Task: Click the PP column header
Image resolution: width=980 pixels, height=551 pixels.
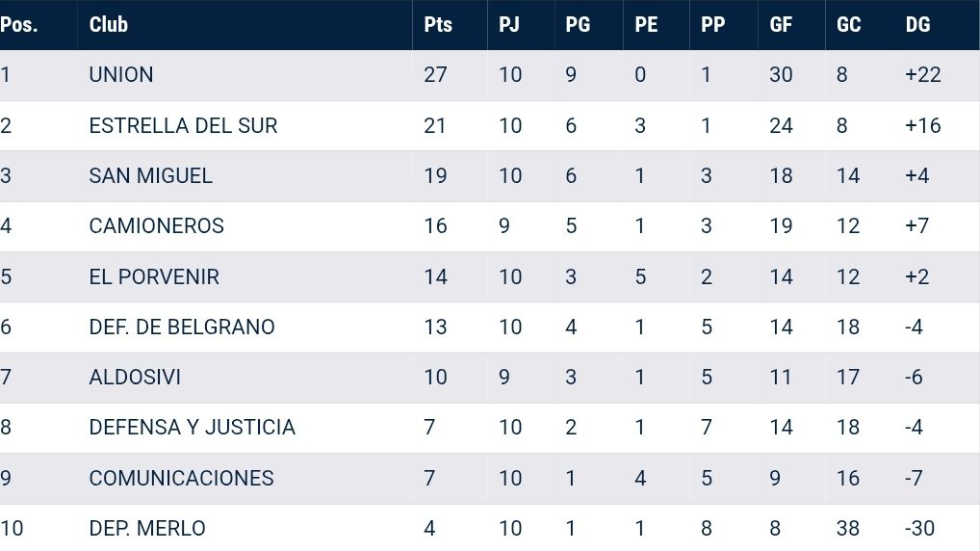Action: click(x=713, y=25)
